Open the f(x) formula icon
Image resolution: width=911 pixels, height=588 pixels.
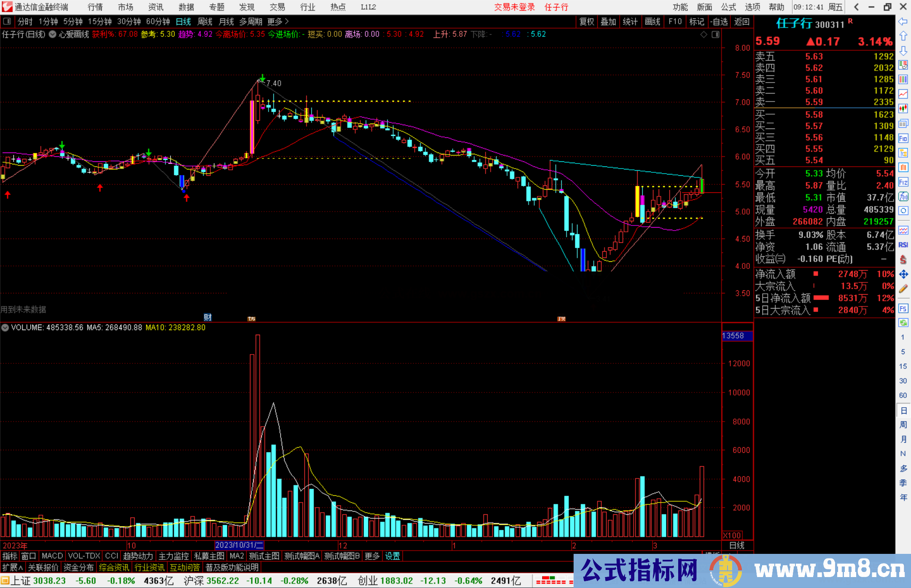903,196
